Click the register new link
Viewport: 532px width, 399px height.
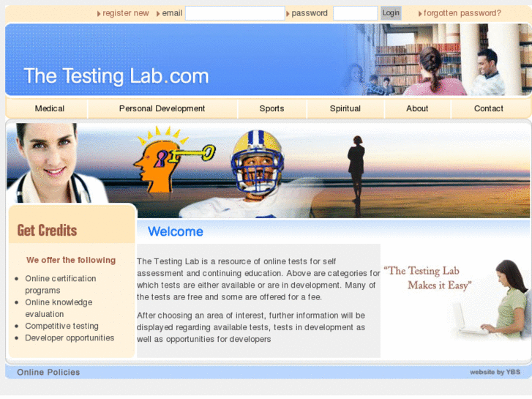pos(126,13)
